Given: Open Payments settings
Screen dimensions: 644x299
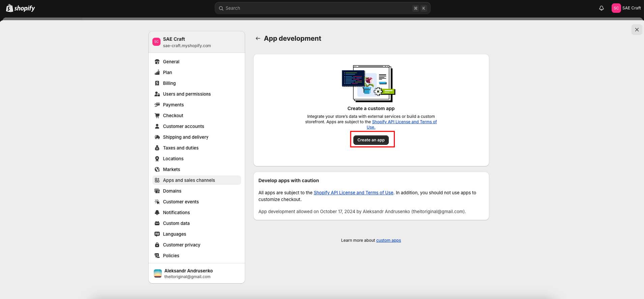Looking at the screenshot, I should tap(197, 105).
